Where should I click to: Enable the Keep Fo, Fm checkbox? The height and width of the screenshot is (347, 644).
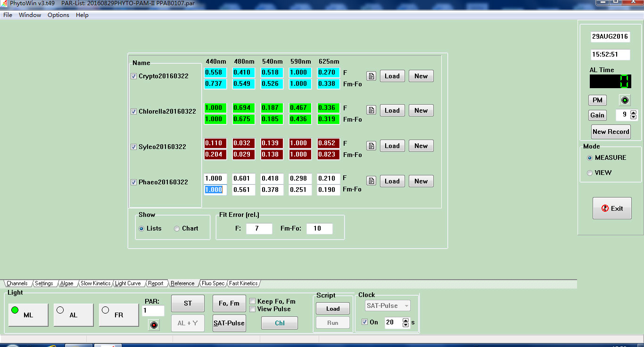tap(253, 301)
